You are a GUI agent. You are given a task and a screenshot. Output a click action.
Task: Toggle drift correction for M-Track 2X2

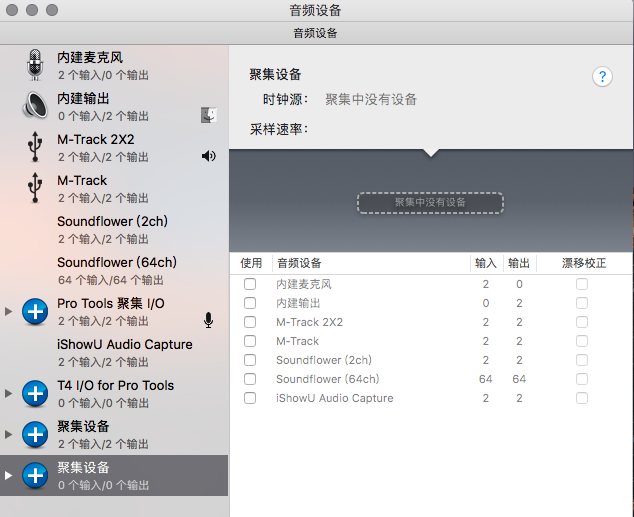[582, 323]
